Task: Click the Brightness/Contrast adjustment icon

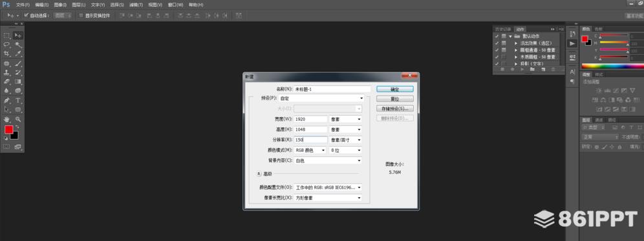Action: (599, 90)
